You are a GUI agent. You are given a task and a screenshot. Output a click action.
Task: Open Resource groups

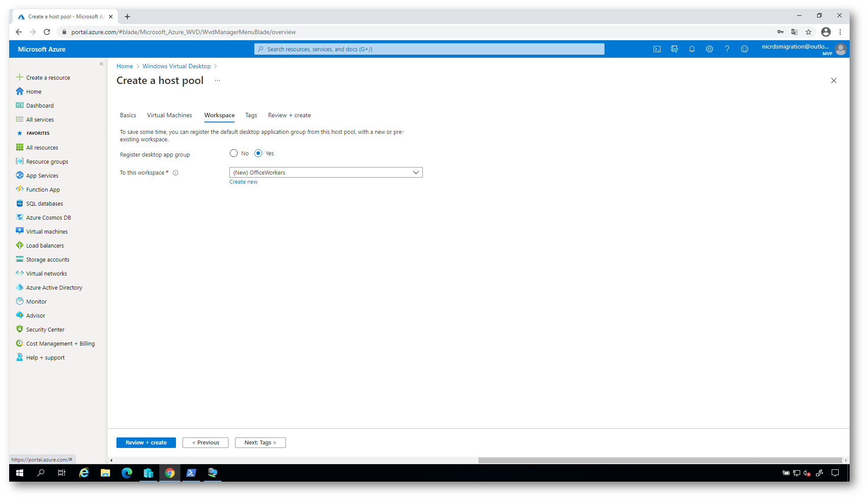pyautogui.click(x=42, y=161)
